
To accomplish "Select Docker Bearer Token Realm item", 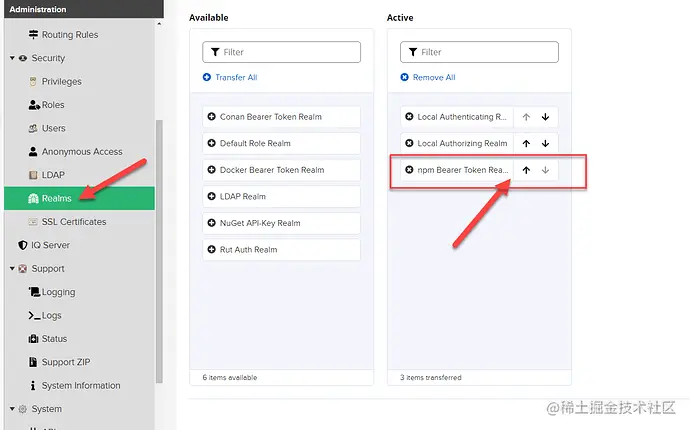I will (x=282, y=170).
